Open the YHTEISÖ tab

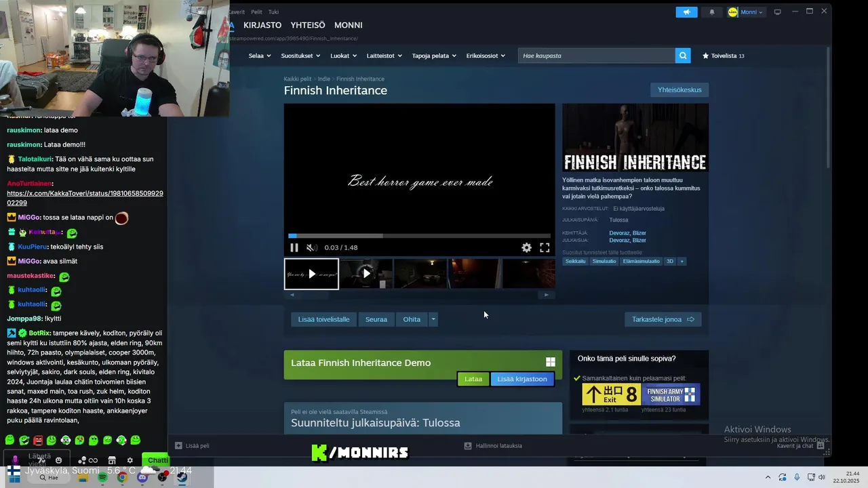tap(308, 25)
